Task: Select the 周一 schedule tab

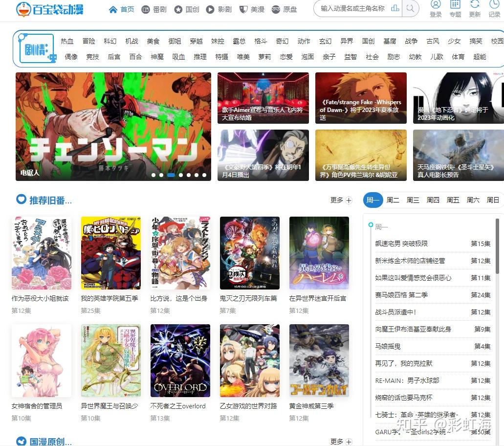Action: click(373, 200)
